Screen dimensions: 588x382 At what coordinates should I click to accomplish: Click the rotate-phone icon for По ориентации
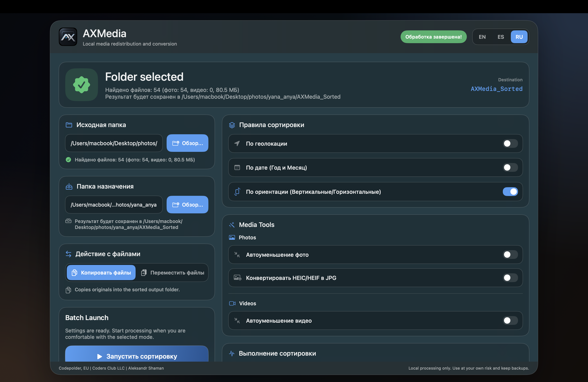(237, 192)
